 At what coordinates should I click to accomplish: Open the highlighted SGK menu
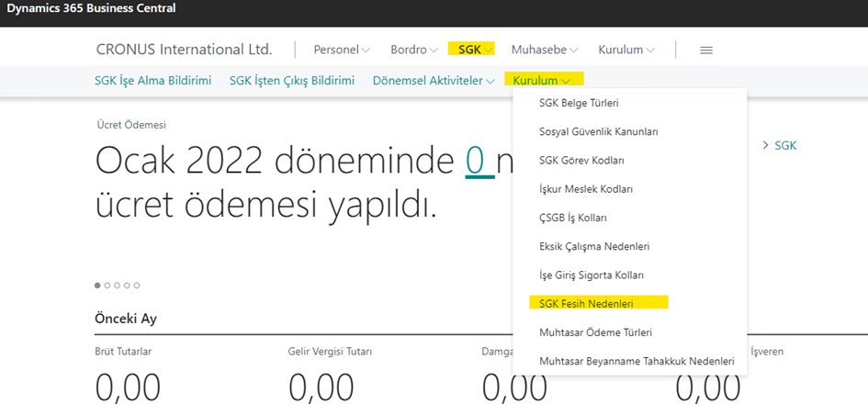(471, 50)
